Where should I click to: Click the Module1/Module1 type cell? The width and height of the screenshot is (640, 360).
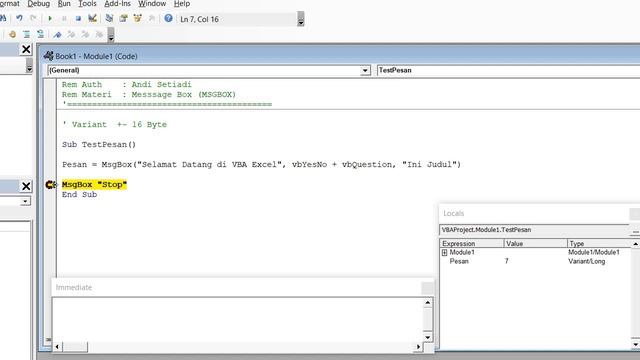593,252
